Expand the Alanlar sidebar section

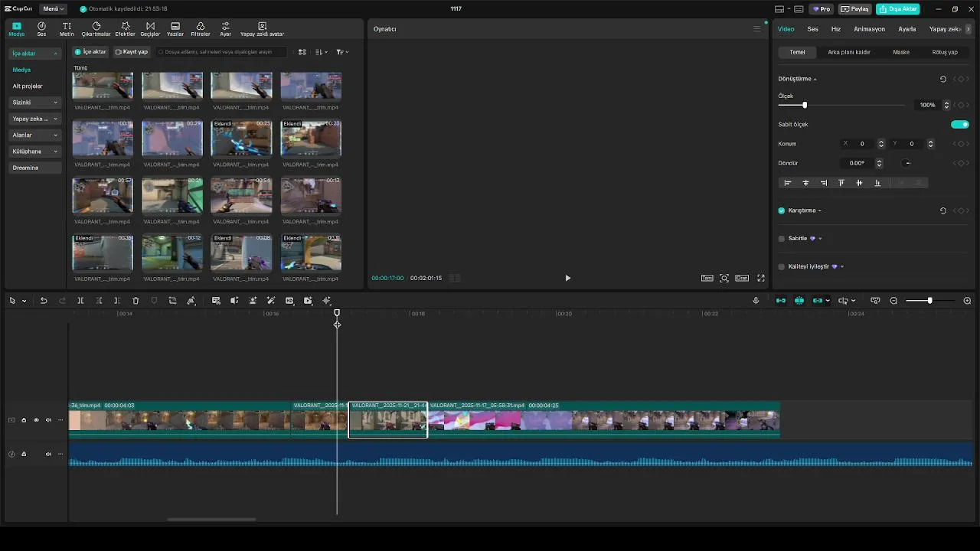click(35, 135)
